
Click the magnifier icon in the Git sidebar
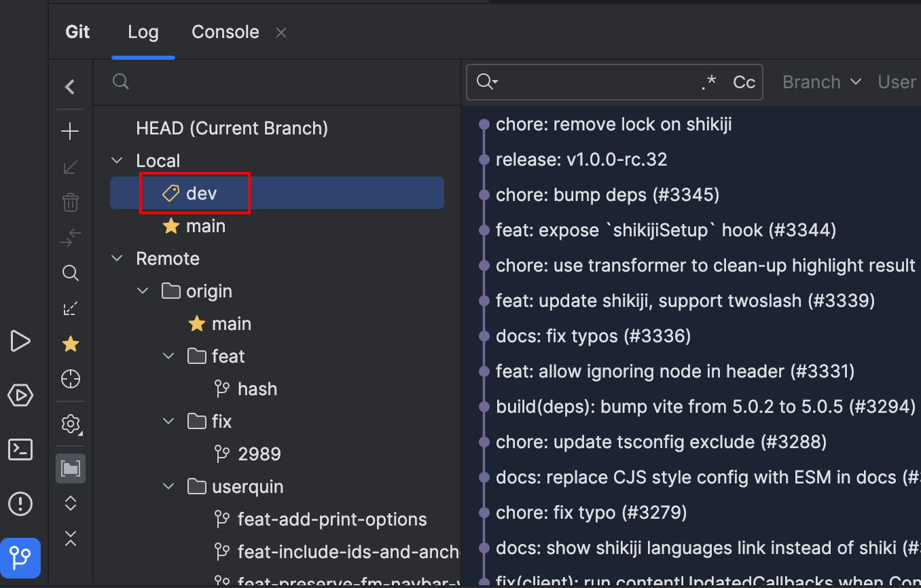pos(70,274)
